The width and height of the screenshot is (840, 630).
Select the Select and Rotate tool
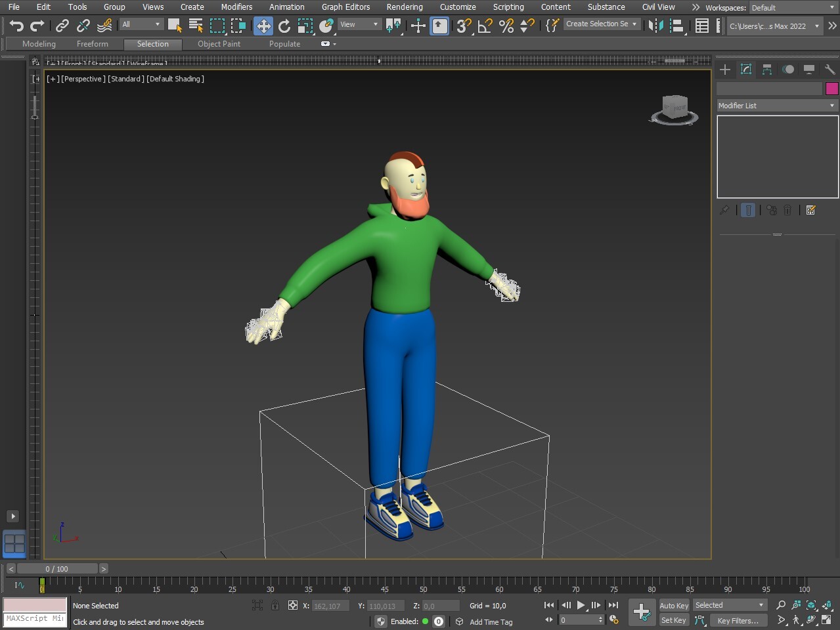[x=284, y=26]
